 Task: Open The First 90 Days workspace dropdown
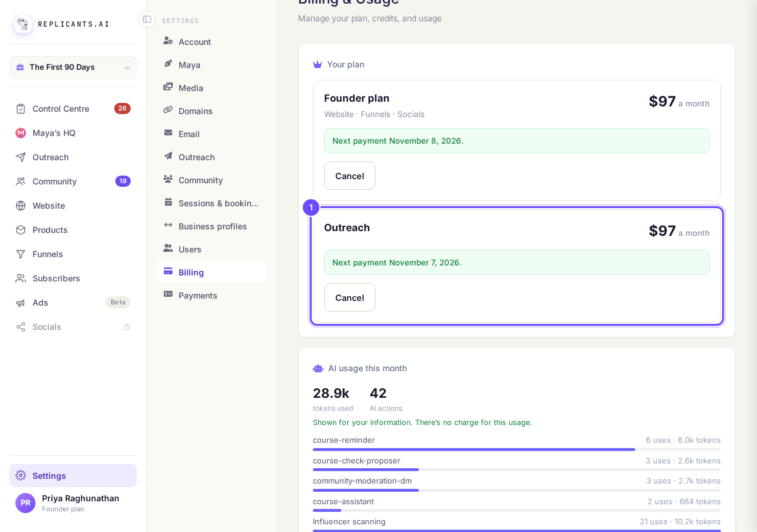coord(73,67)
